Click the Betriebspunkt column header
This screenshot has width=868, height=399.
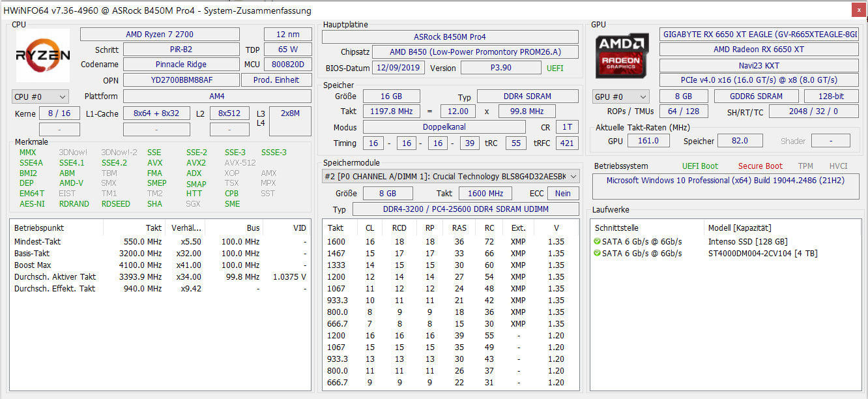click(57, 228)
